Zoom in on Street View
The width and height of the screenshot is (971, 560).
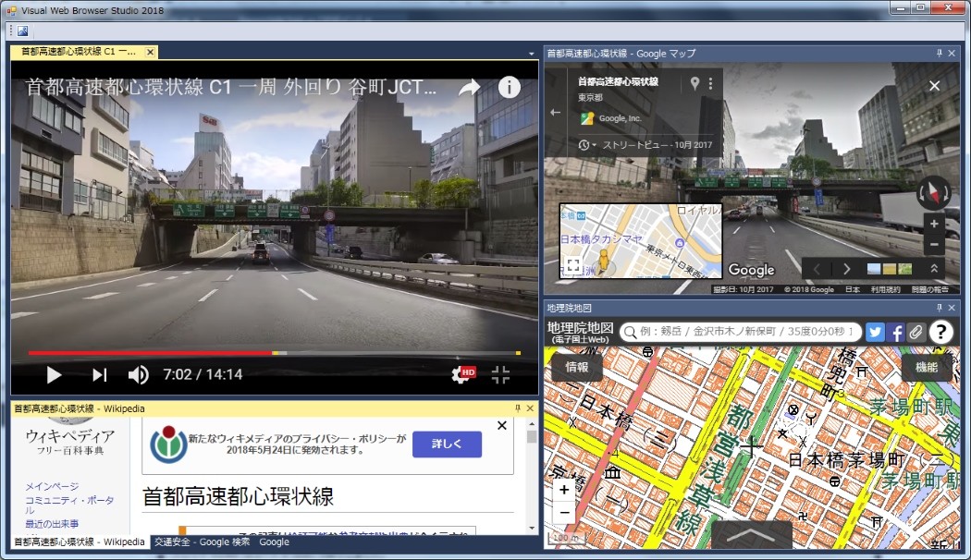click(934, 224)
